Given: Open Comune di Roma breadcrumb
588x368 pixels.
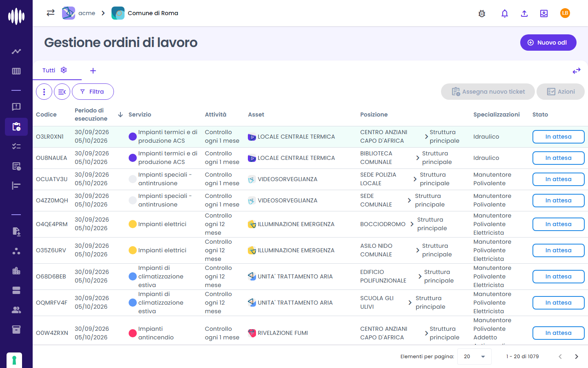Looking at the screenshot, I should tap(145, 13).
